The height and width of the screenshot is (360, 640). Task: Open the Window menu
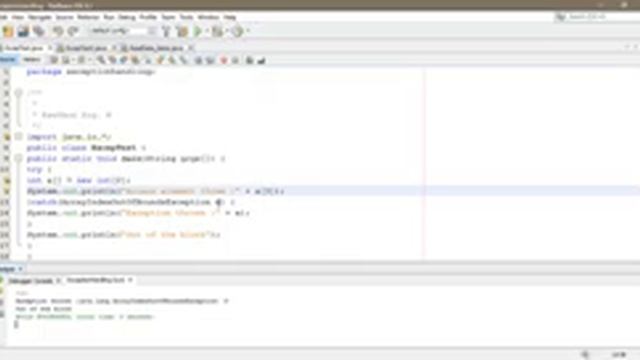[x=208, y=17]
